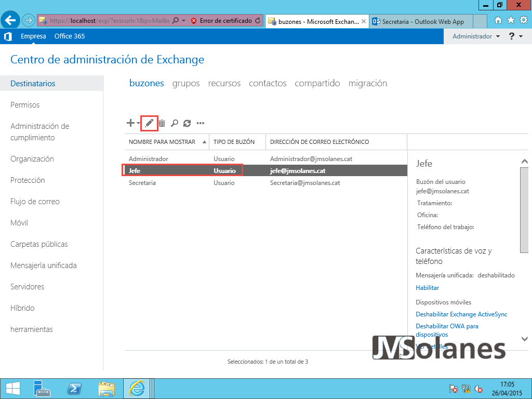Click details pane scroll up arrow
Screen dimensions: 532x399
pyautogui.click(x=524, y=162)
